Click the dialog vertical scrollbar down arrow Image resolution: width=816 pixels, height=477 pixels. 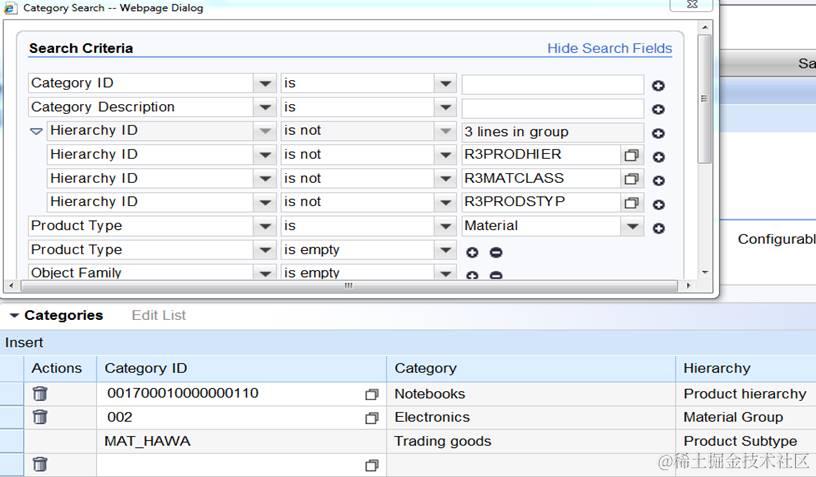point(705,272)
